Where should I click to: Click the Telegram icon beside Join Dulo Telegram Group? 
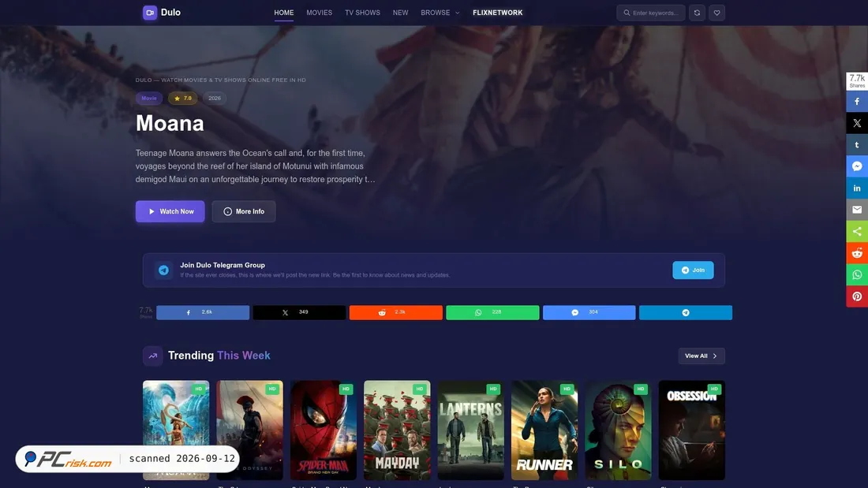click(163, 270)
